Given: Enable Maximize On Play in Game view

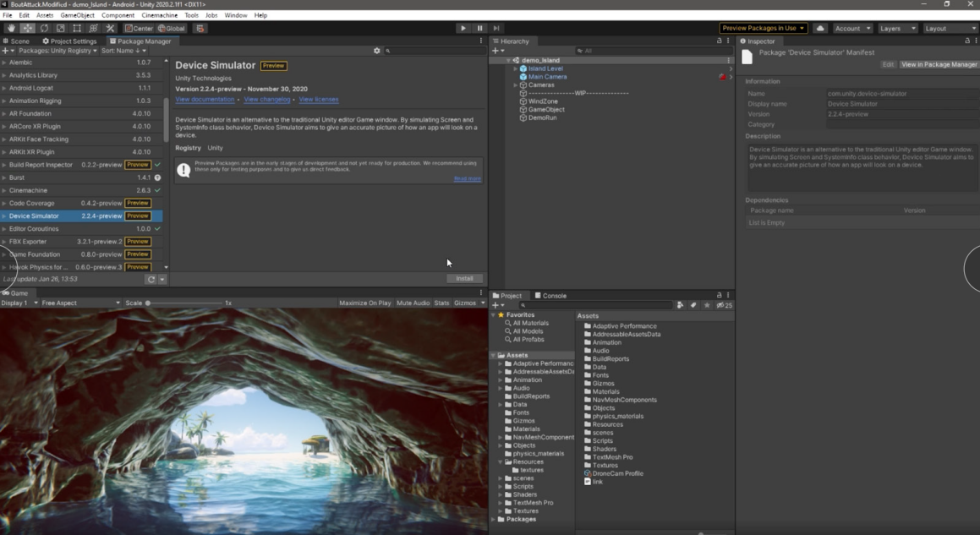Looking at the screenshot, I should pyautogui.click(x=364, y=303).
